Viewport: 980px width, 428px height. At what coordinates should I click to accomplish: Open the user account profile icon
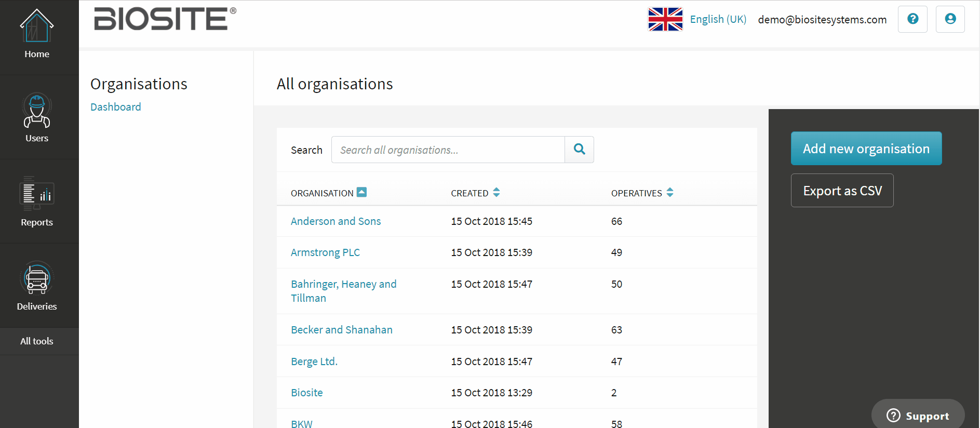click(x=950, y=19)
